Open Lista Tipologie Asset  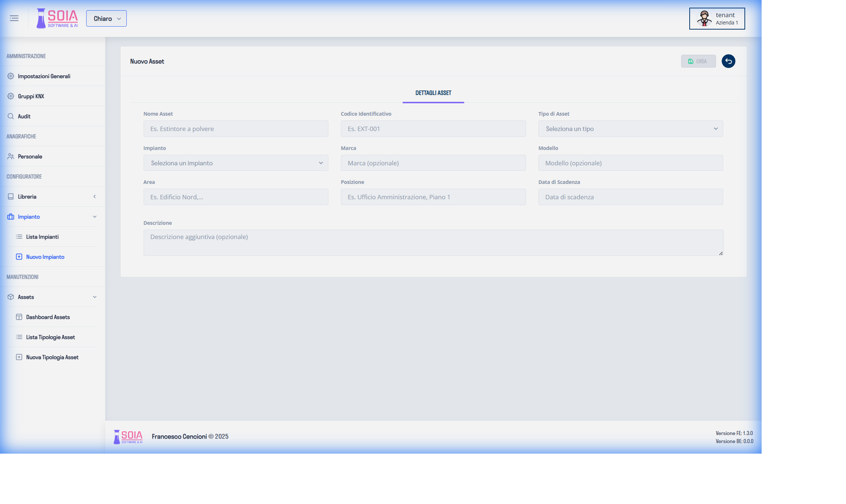click(x=50, y=337)
